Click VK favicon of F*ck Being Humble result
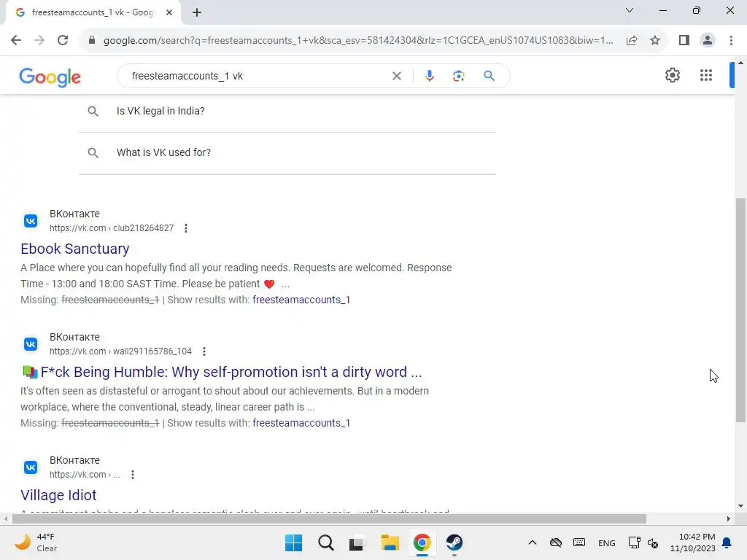Screen dimensions: 747x560 31,344
